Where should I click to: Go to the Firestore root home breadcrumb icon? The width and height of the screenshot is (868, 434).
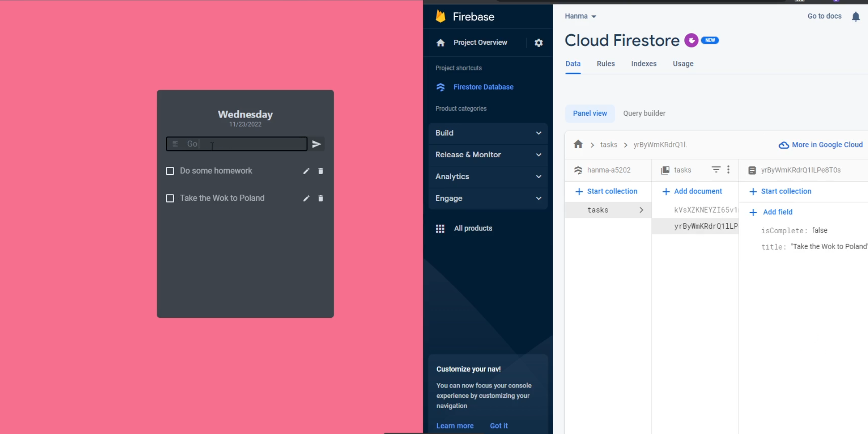578,144
